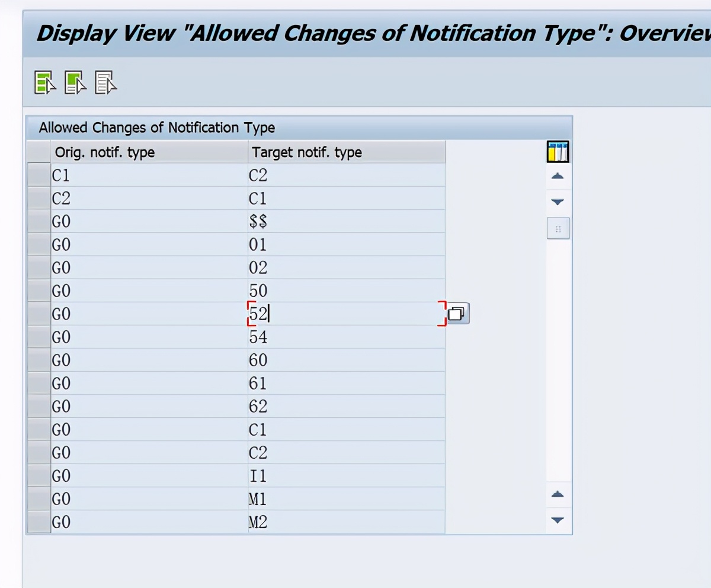Select the row marker for target I1
Image resolution: width=711 pixels, height=588 pixels.
(39, 476)
